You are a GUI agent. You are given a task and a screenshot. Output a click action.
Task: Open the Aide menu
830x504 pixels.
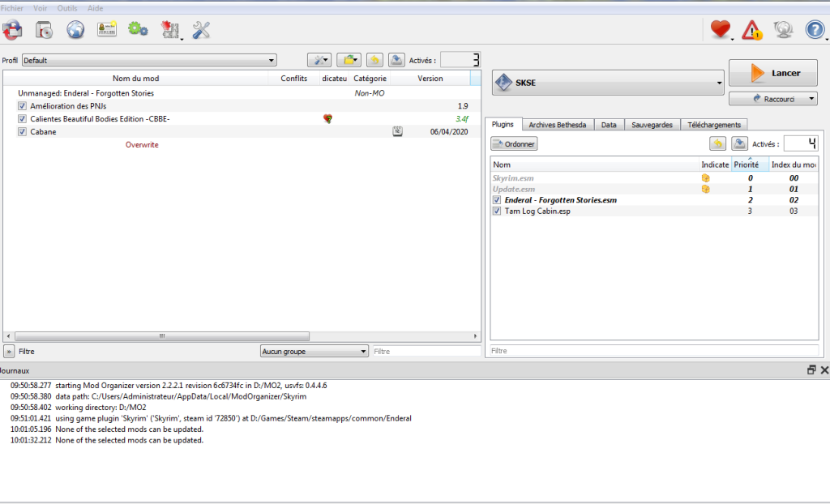coord(96,8)
